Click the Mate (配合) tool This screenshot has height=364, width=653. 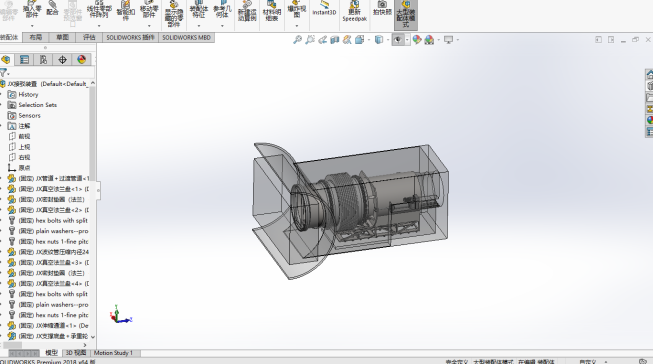(x=52, y=8)
